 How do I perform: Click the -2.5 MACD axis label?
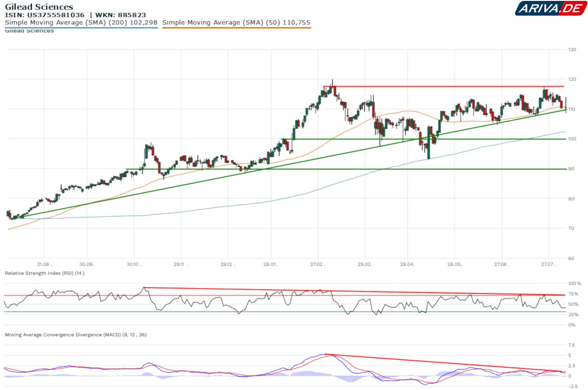click(572, 386)
